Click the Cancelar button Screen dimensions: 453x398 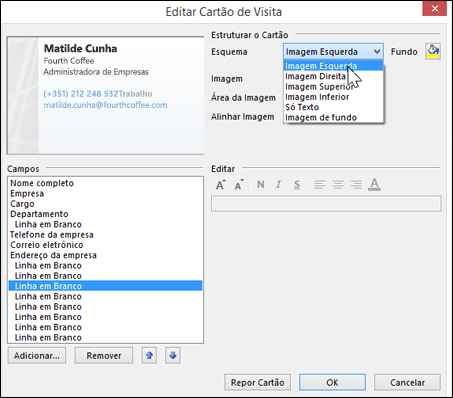click(407, 382)
